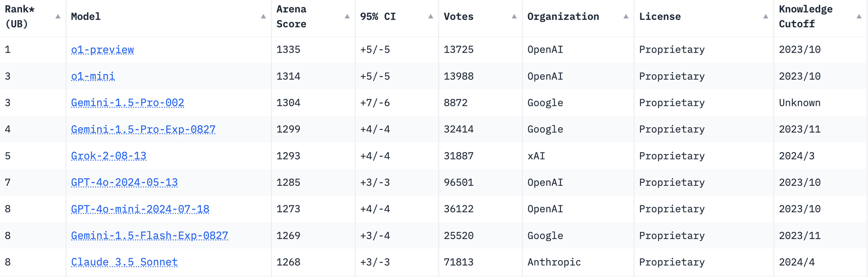Click the xAI organization cell
The image size is (868, 277).
pos(536,156)
